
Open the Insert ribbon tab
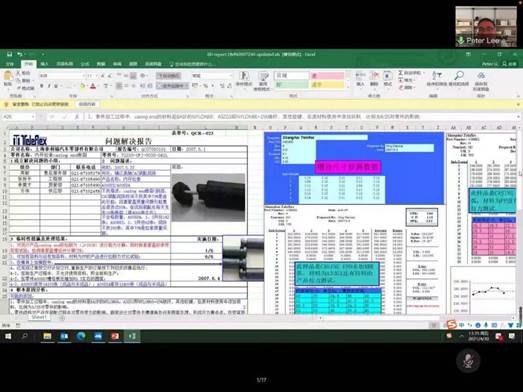pyautogui.click(x=44, y=64)
